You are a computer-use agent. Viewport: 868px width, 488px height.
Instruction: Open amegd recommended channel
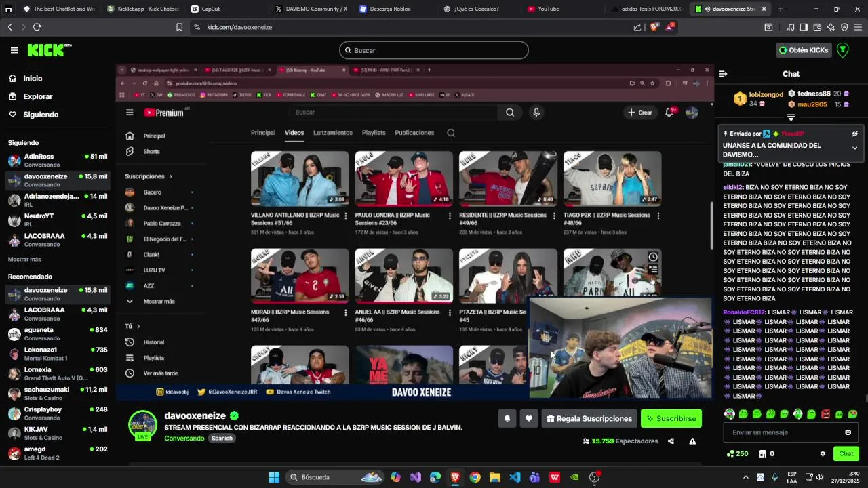[58, 453]
